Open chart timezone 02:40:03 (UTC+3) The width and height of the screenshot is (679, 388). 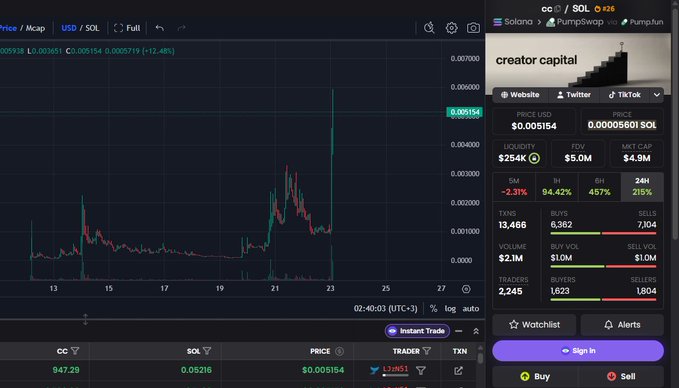(x=385, y=308)
